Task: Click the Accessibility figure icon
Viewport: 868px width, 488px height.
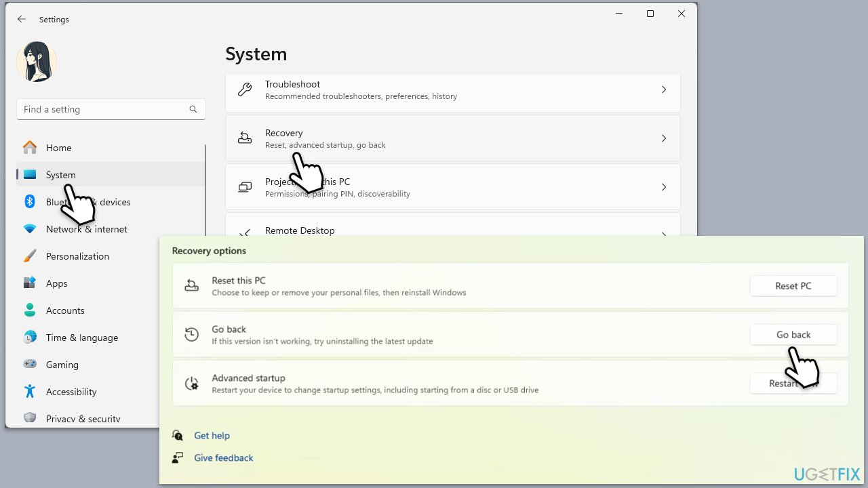Action: tap(30, 391)
